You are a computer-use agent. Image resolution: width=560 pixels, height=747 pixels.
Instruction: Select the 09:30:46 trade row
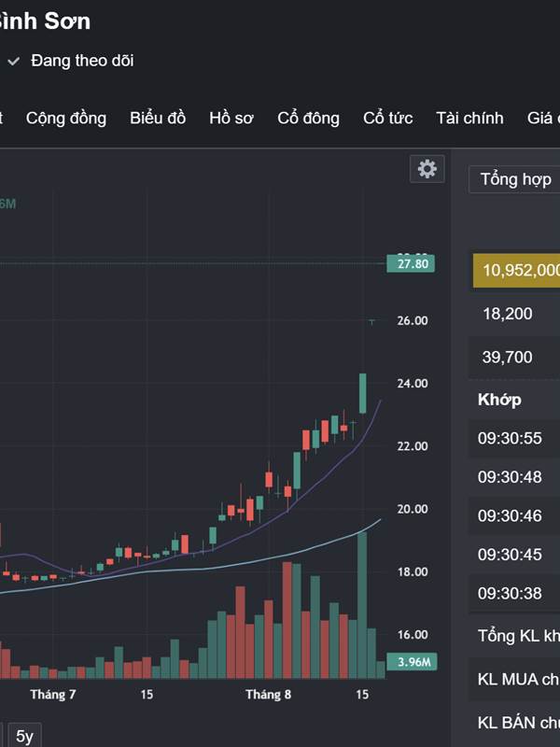(514, 516)
